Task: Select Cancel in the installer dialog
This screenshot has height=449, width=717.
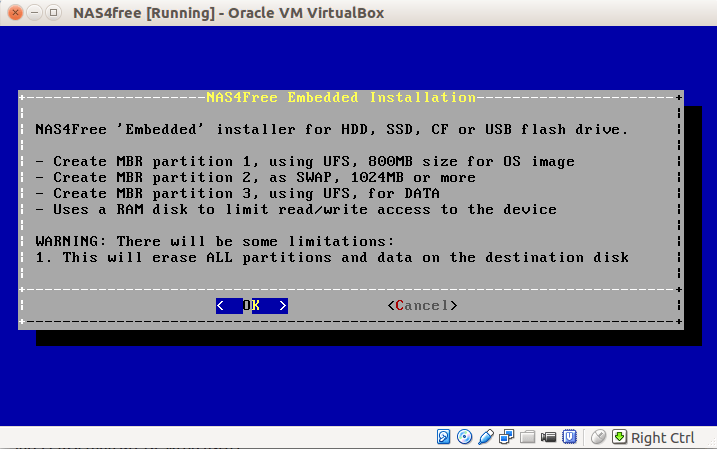Action: click(x=422, y=305)
